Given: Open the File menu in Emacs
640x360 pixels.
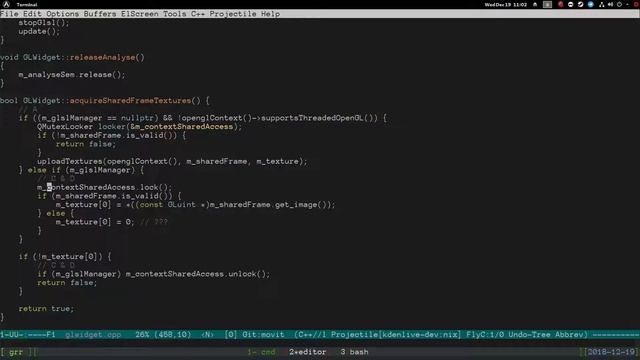Looking at the screenshot, I should point(9,14).
